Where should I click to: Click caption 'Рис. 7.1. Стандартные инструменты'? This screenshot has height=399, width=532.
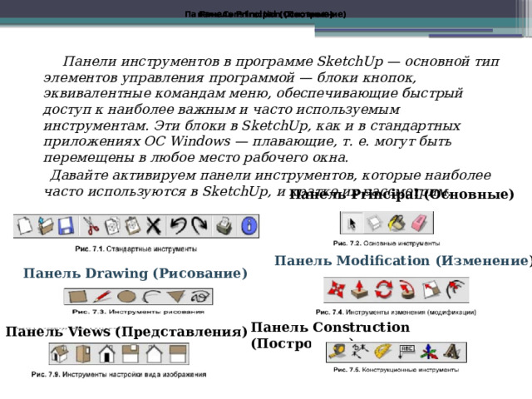coord(136,249)
